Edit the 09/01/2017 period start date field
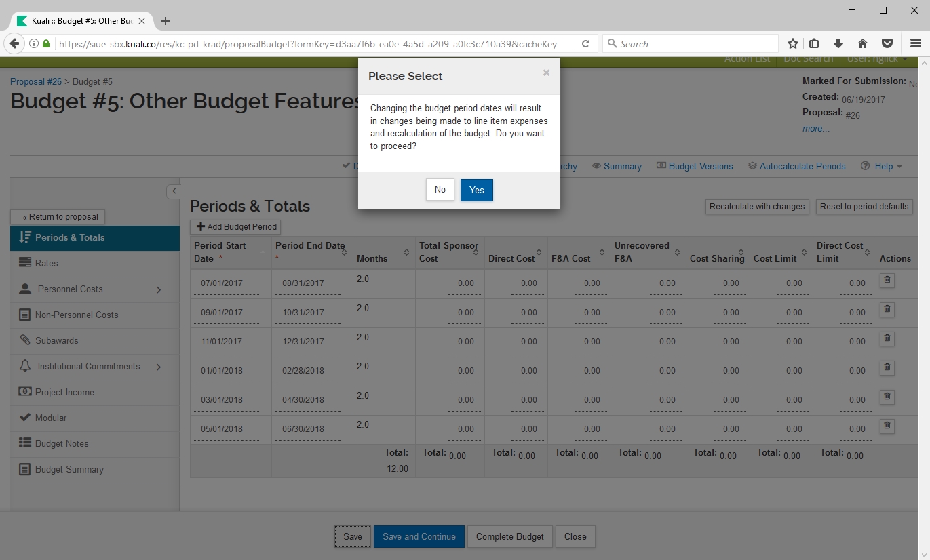930x560 pixels. 226,313
